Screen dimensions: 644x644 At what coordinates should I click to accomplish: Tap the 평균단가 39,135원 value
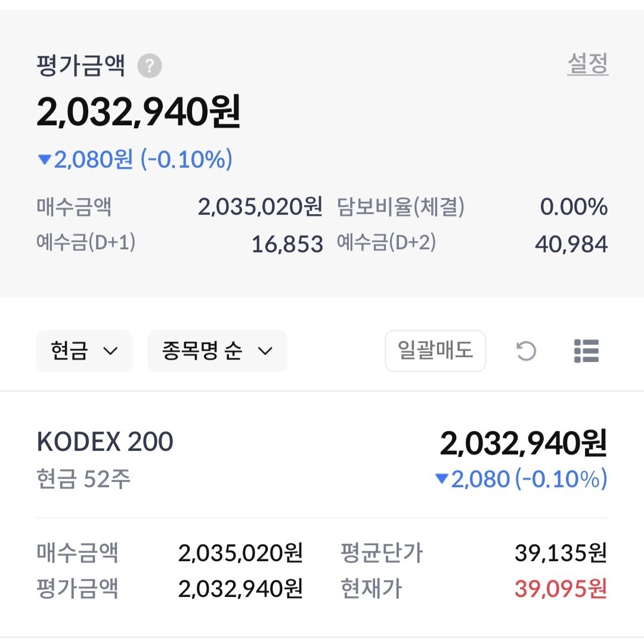coord(561,553)
